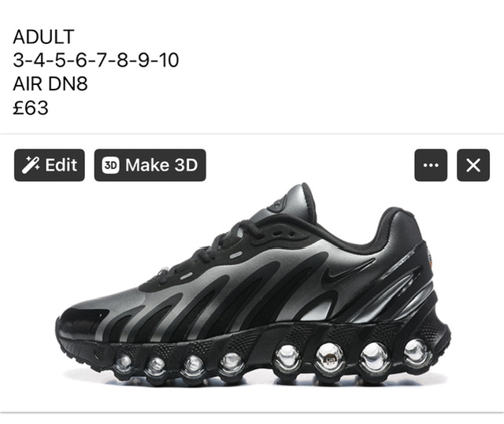Viewport: 504px width, 424px height.
Task: Select the ADULT text line
Action: [x=44, y=37]
